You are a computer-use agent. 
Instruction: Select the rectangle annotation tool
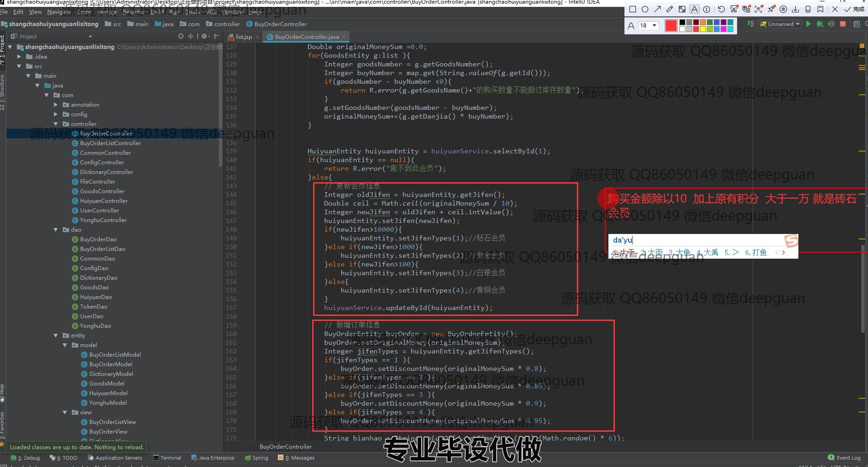(633, 9)
